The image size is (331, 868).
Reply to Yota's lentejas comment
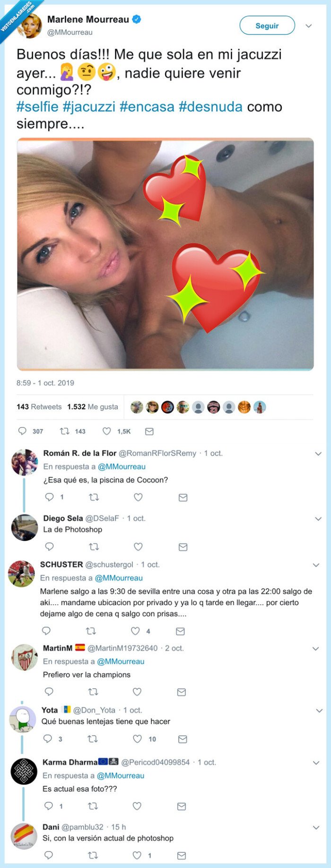point(47,739)
